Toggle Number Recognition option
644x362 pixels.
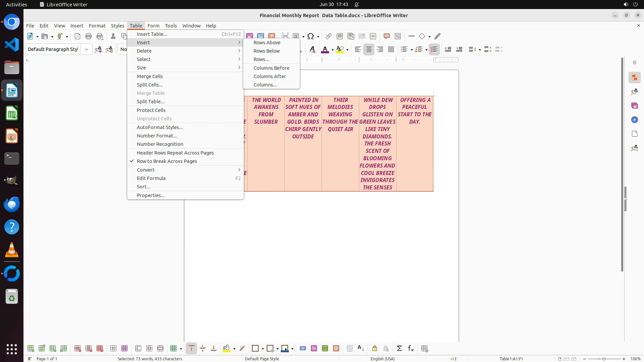(160, 144)
